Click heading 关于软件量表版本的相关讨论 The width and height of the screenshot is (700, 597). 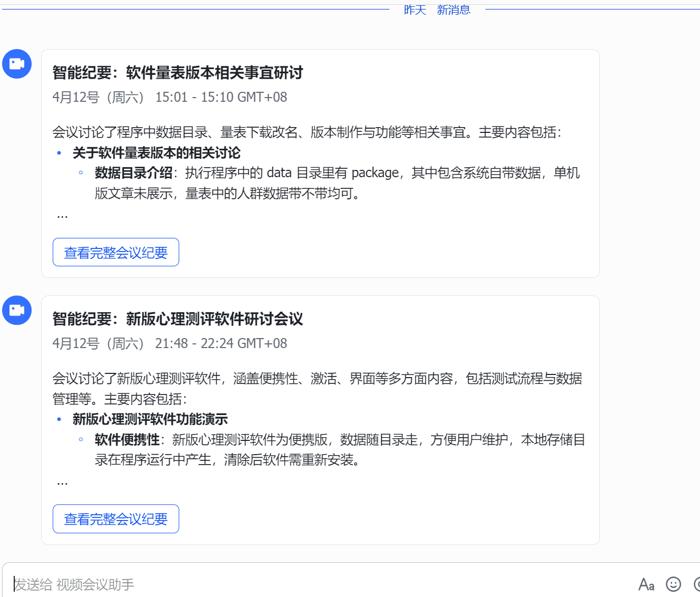157,153
